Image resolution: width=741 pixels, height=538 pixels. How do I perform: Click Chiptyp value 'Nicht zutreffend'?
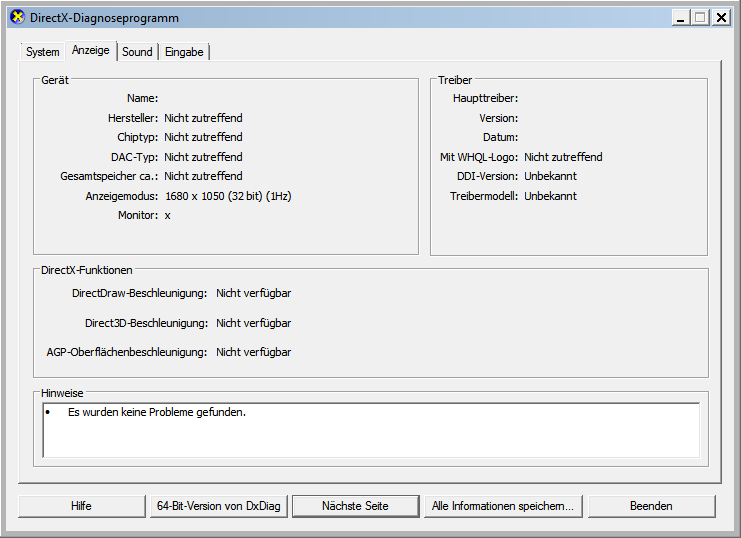point(203,137)
